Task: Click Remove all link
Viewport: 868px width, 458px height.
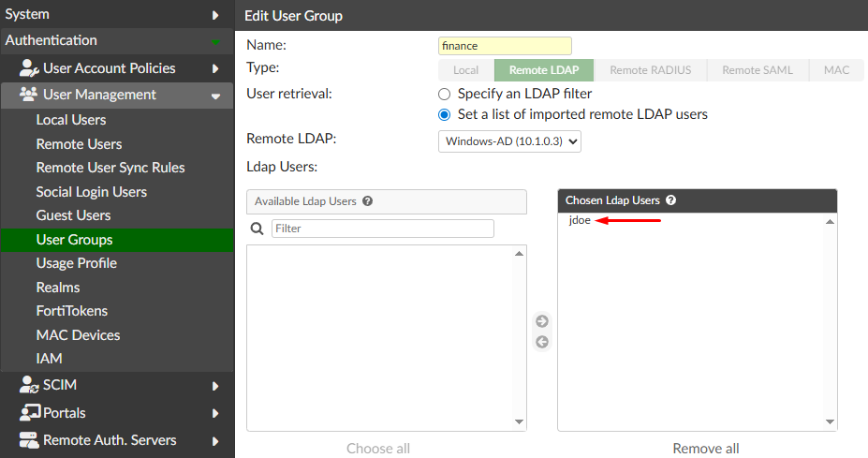Action: [706, 448]
